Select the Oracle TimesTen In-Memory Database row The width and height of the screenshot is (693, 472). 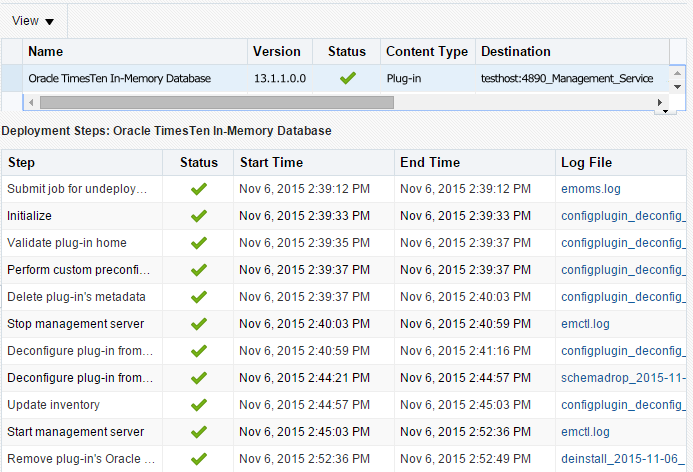point(336,78)
